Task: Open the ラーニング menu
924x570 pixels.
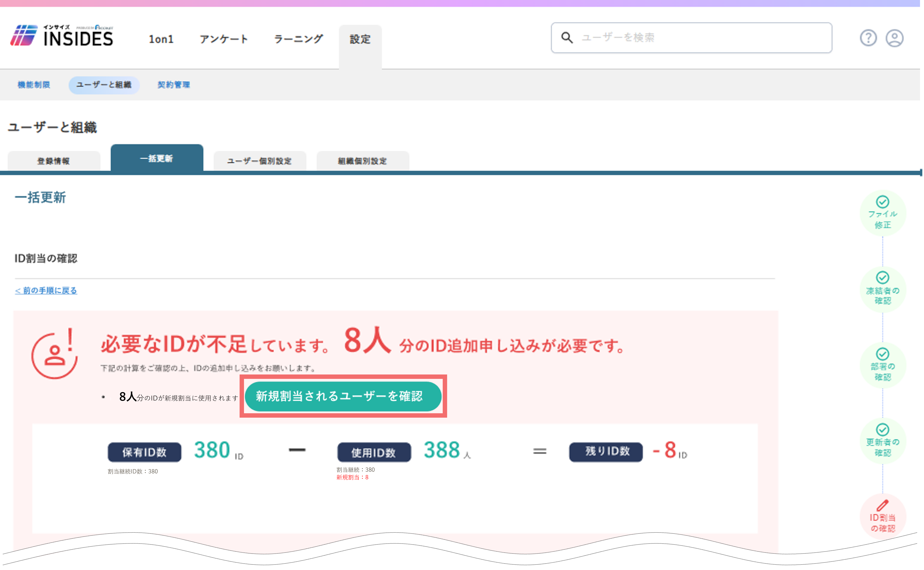Action: pyautogui.click(x=298, y=39)
